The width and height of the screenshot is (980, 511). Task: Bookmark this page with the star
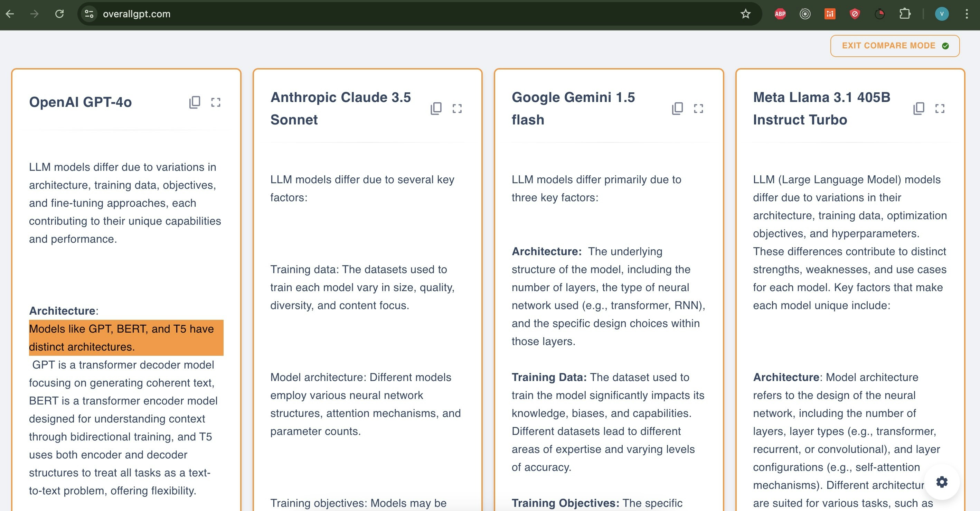(x=745, y=14)
